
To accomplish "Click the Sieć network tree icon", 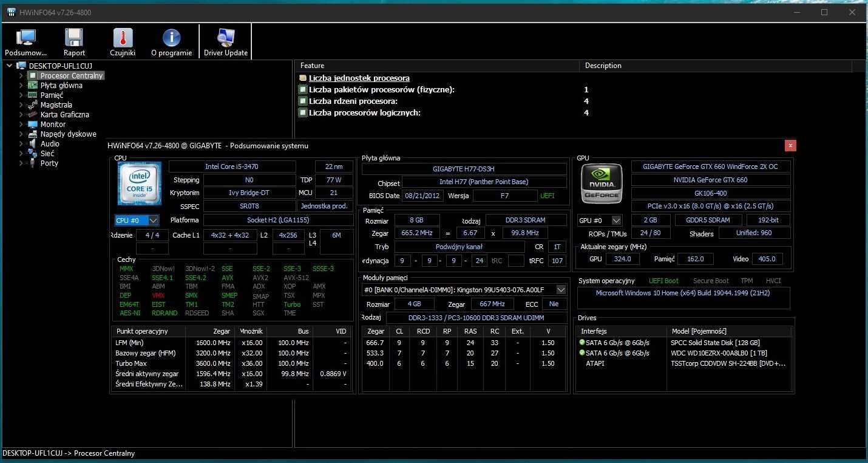I will [x=33, y=154].
